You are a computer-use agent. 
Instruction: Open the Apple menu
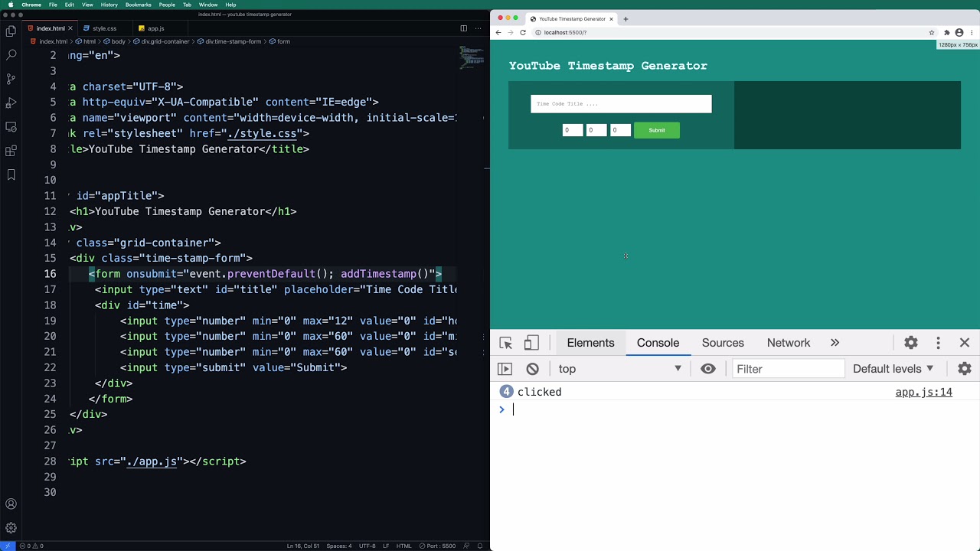click(11, 5)
